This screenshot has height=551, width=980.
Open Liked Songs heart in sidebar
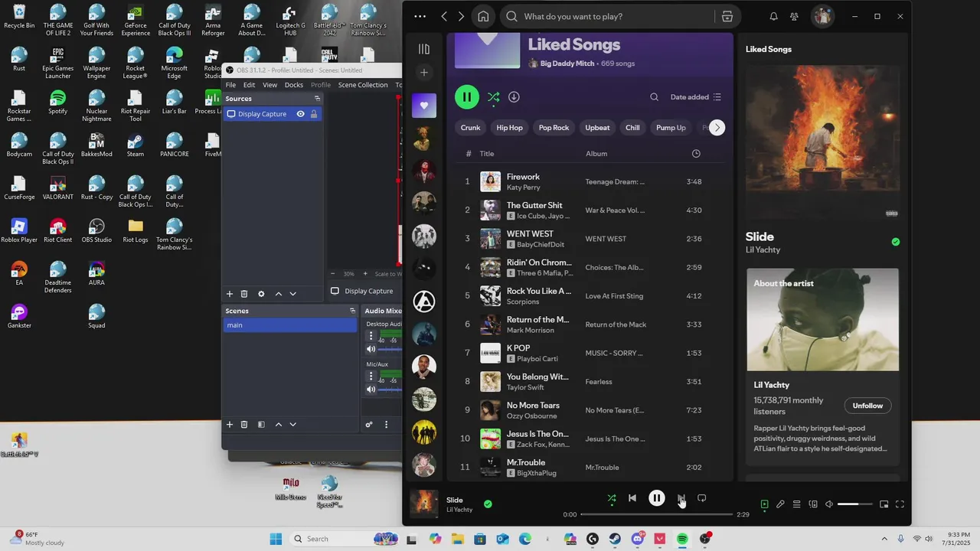click(424, 106)
